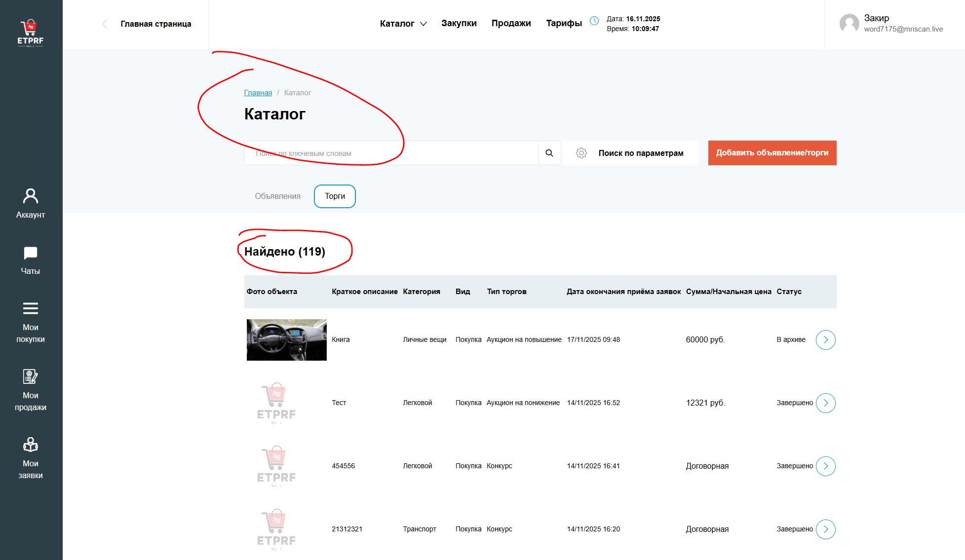Screen dimensions: 965x560
Task: Click the clock icon near date
Action: pos(594,21)
